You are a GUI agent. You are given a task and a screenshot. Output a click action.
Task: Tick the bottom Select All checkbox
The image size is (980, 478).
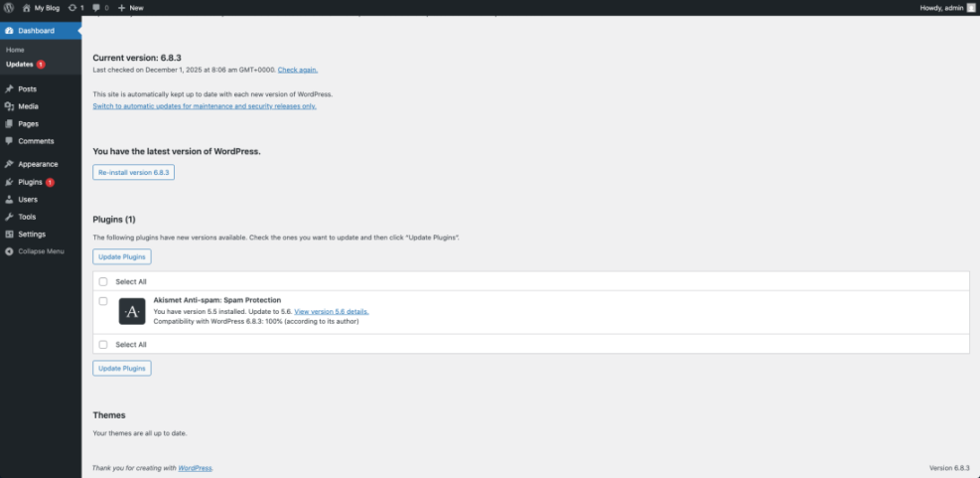pyautogui.click(x=103, y=345)
